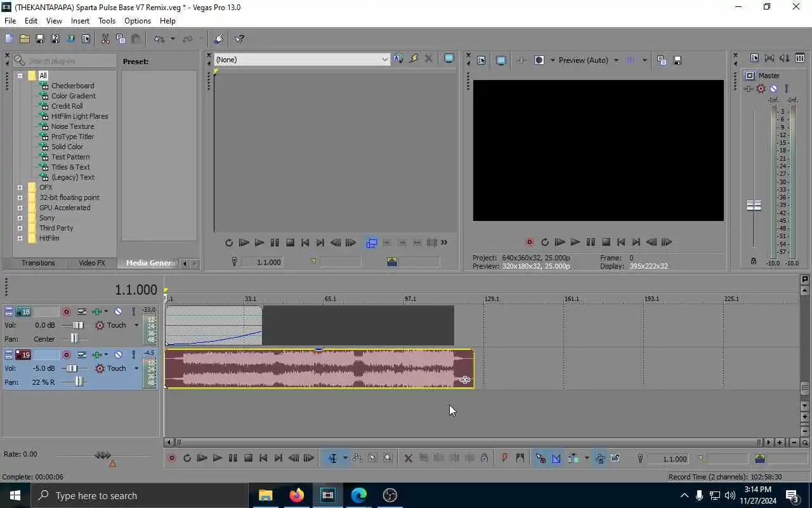This screenshot has width=812, height=508.
Task: Click track 18 volume slider
Action: pyautogui.click(x=77, y=325)
